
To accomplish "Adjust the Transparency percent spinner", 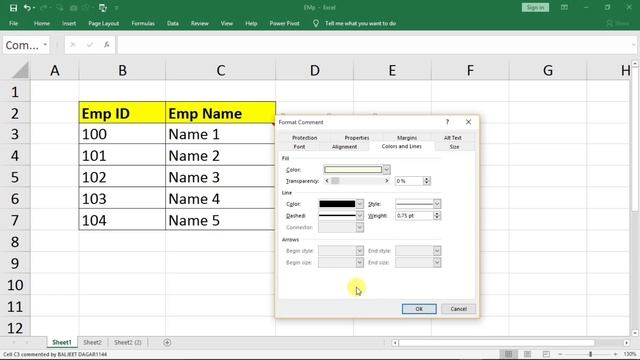I will (x=427, y=181).
